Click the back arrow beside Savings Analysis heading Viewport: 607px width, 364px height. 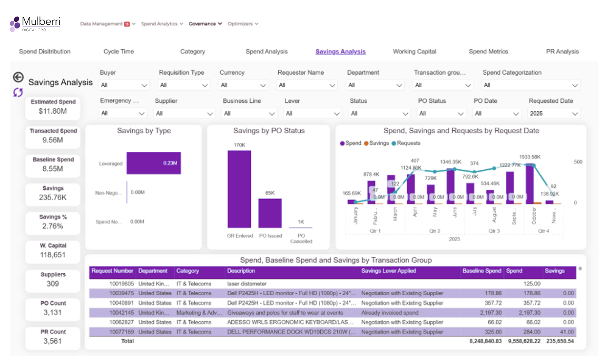pyautogui.click(x=17, y=77)
